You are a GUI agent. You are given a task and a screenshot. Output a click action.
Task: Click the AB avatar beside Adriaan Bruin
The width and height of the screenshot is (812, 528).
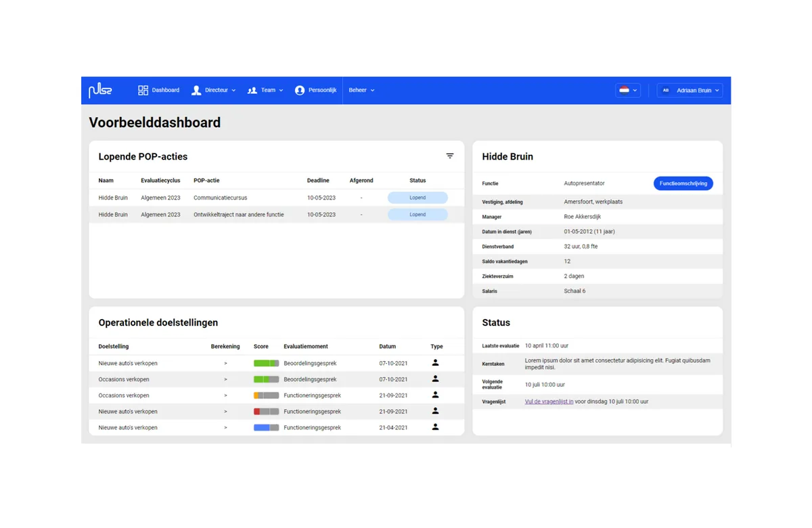[x=666, y=90]
